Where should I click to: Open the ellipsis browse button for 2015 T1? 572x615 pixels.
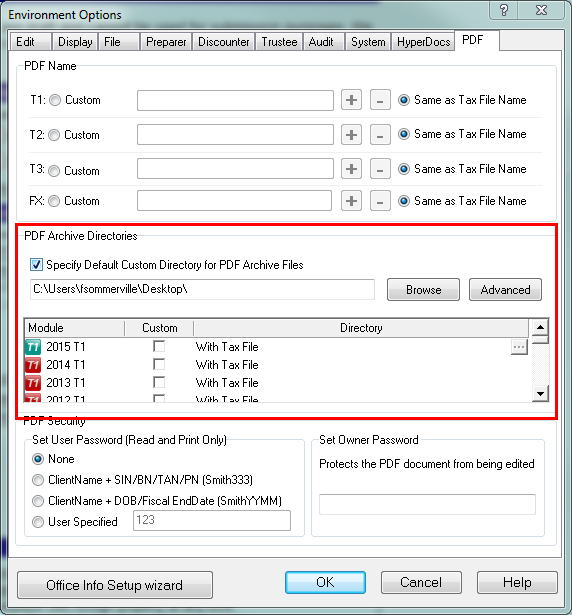[519, 347]
